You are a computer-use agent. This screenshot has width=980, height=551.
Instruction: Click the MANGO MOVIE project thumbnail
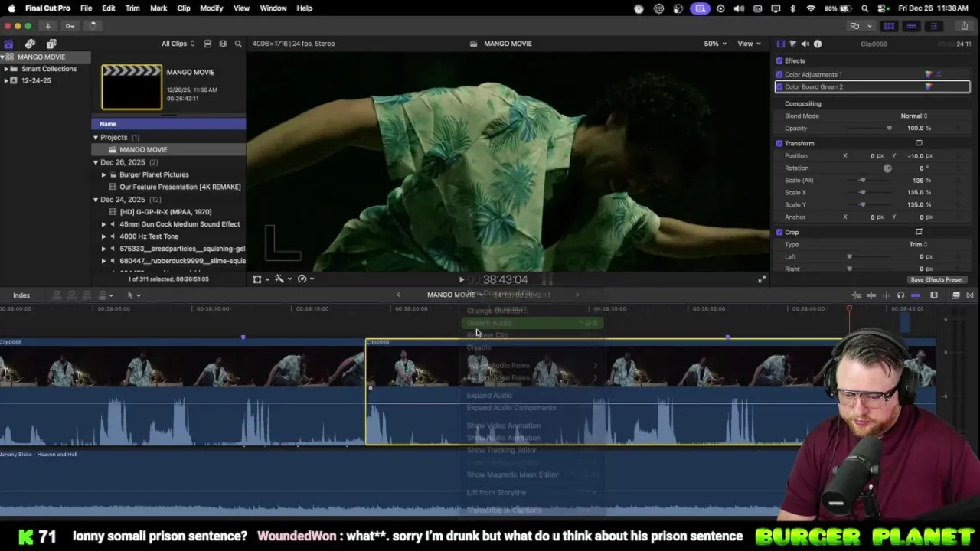[132, 87]
